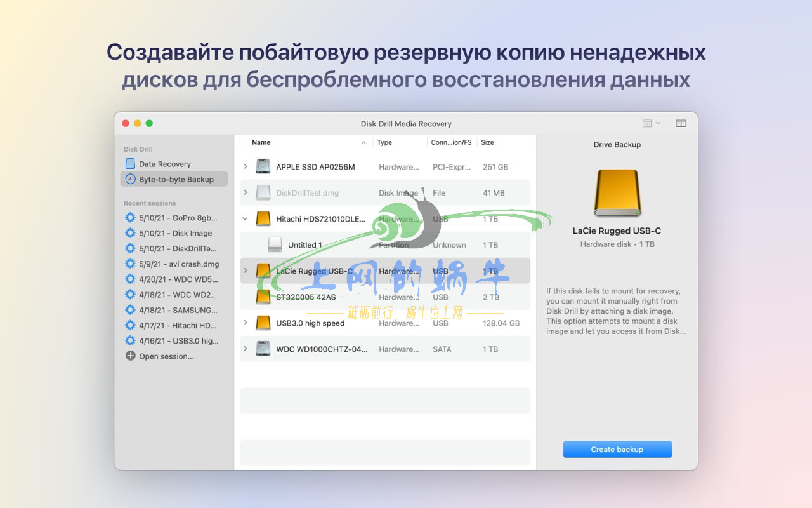
Task: Select Byte-to-byte Backup in sidebar
Action: coord(173,179)
